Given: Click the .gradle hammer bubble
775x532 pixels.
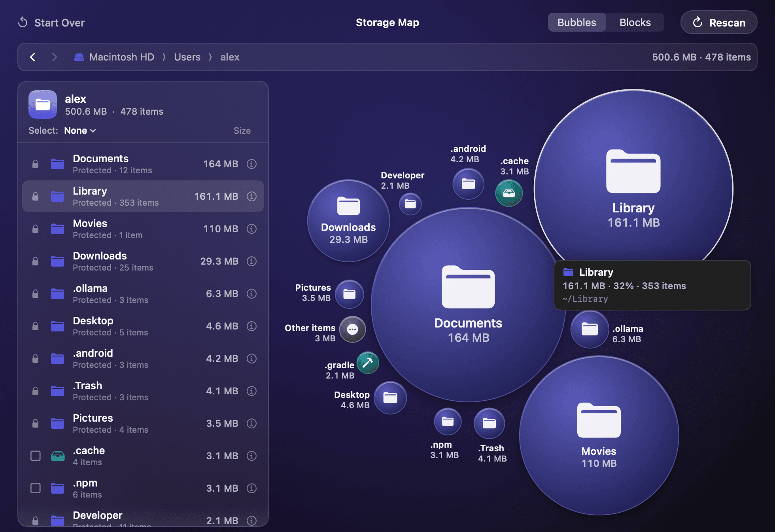Looking at the screenshot, I should [x=368, y=363].
